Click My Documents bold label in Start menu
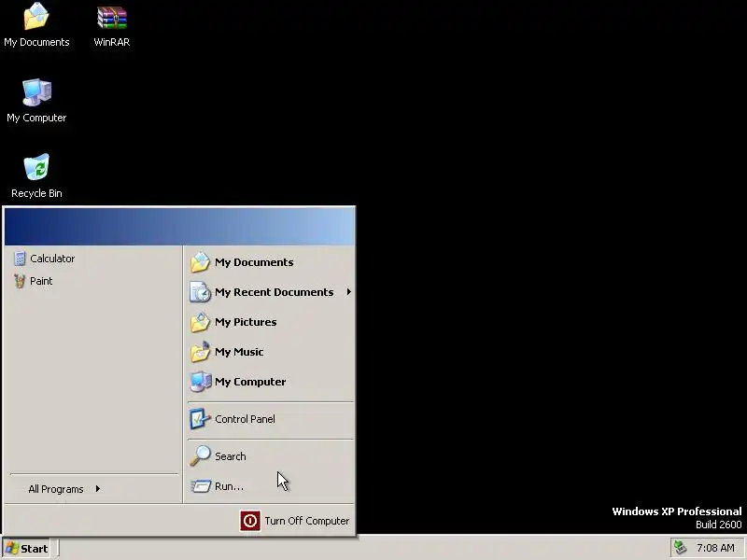The height and width of the screenshot is (560, 747). pyautogui.click(x=254, y=262)
